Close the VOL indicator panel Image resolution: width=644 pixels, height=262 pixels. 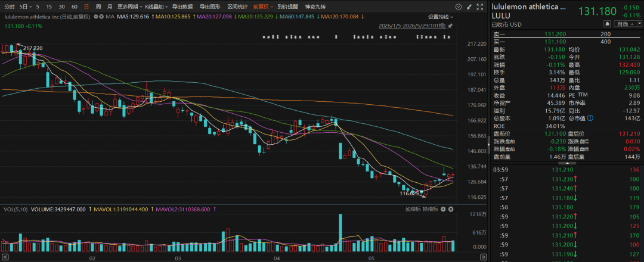451,209
